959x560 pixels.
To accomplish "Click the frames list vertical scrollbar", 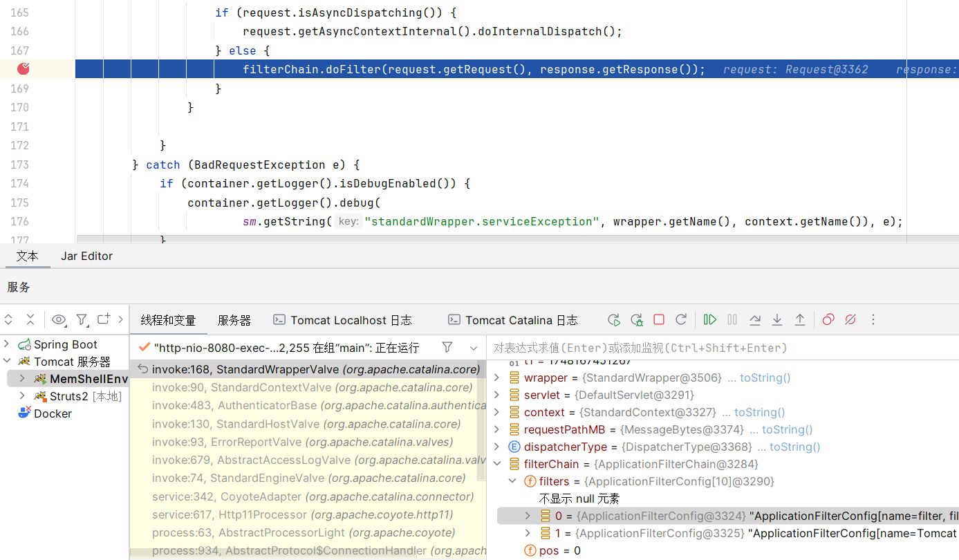I will point(482,422).
